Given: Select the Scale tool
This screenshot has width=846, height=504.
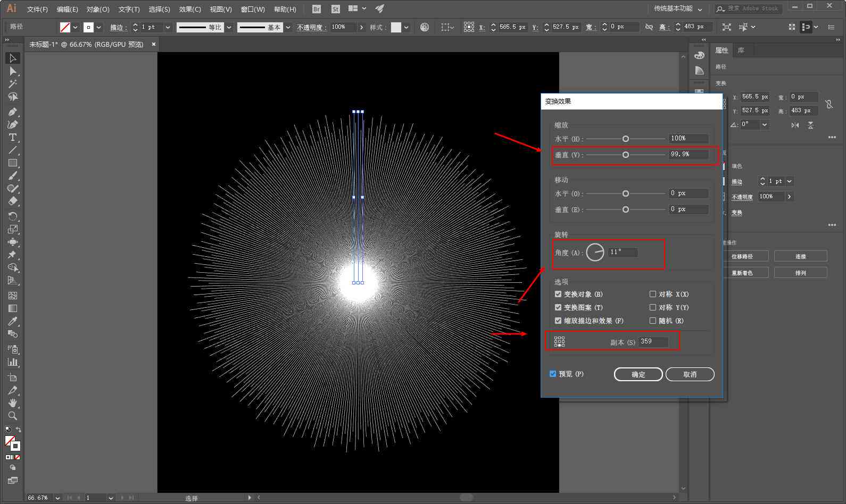Looking at the screenshot, I should (x=13, y=229).
